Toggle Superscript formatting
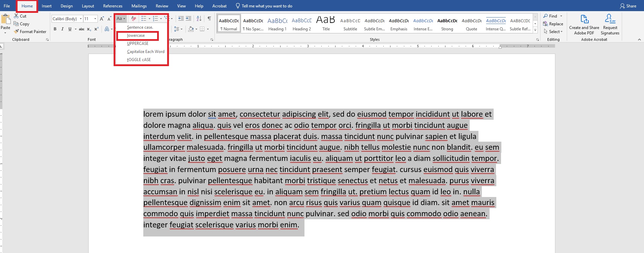This screenshot has height=253, width=644. (96, 29)
